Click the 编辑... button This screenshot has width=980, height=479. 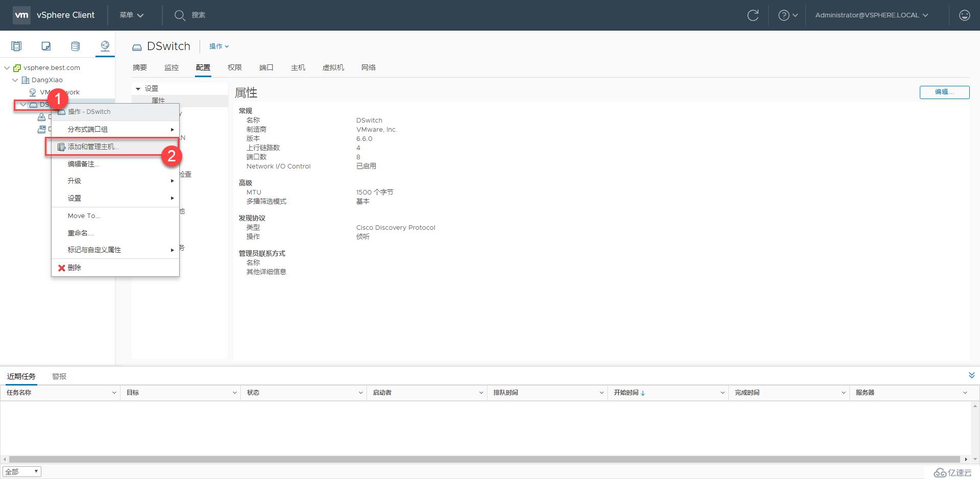(944, 92)
